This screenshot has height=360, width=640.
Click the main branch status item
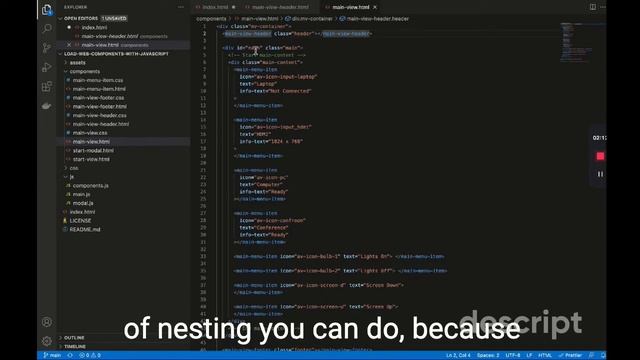(52, 356)
